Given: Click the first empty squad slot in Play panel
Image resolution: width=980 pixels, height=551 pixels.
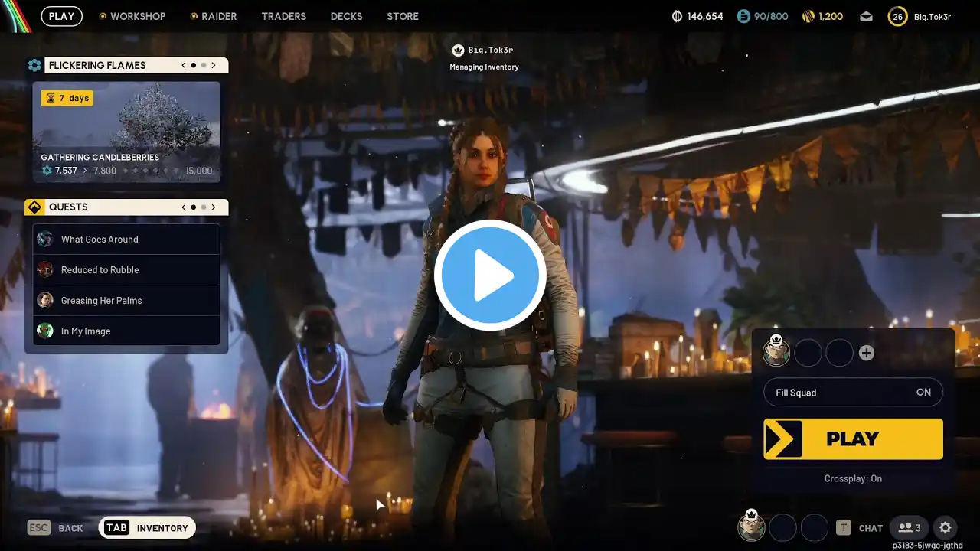Looking at the screenshot, I should (x=808, y=353).
